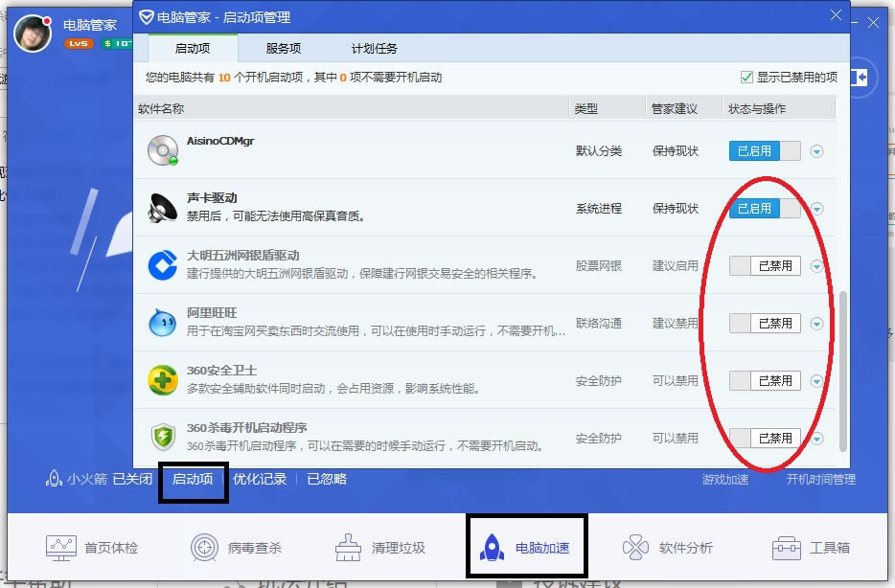Open 软件分析 label in bottom navigation
The image size is (895, 588).
click(x=686, y=548)
